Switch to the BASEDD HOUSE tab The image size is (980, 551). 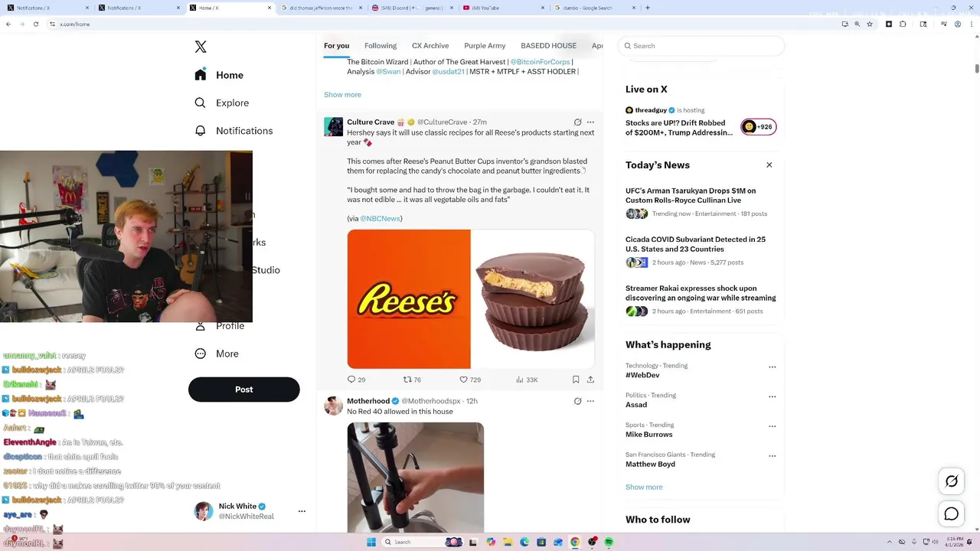[548, 46]
